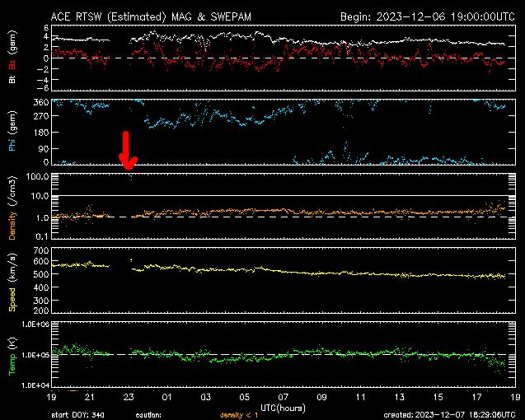Click the 700 tick on Speed axis
Viewport: 525px width, 420px height.
(x=36, y=250)
